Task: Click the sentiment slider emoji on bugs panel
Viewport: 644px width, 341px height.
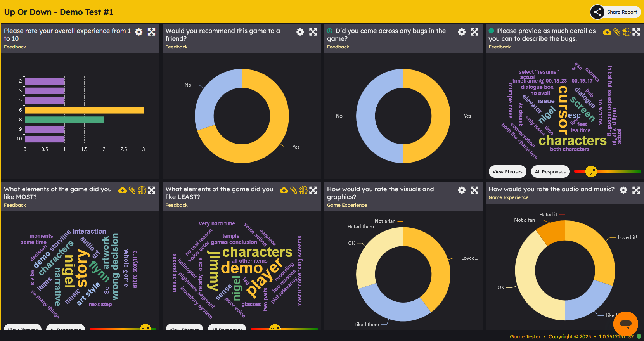Action: click(x=591, y=171)
